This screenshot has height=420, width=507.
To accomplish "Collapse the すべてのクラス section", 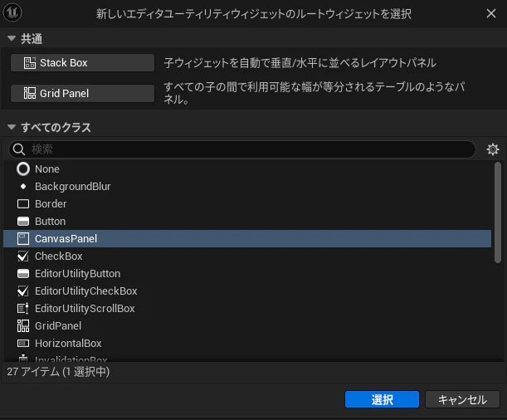I will 12,127.
